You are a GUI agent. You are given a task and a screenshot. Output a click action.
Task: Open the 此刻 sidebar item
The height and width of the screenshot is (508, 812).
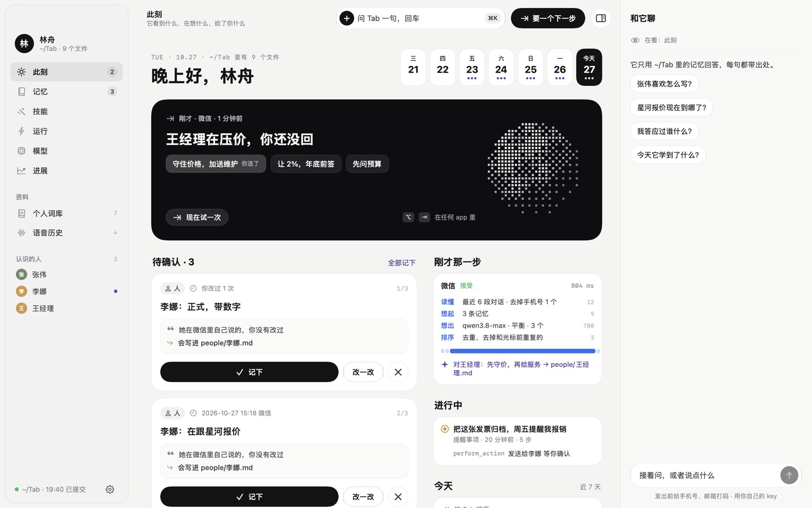(x=66, y=72)
